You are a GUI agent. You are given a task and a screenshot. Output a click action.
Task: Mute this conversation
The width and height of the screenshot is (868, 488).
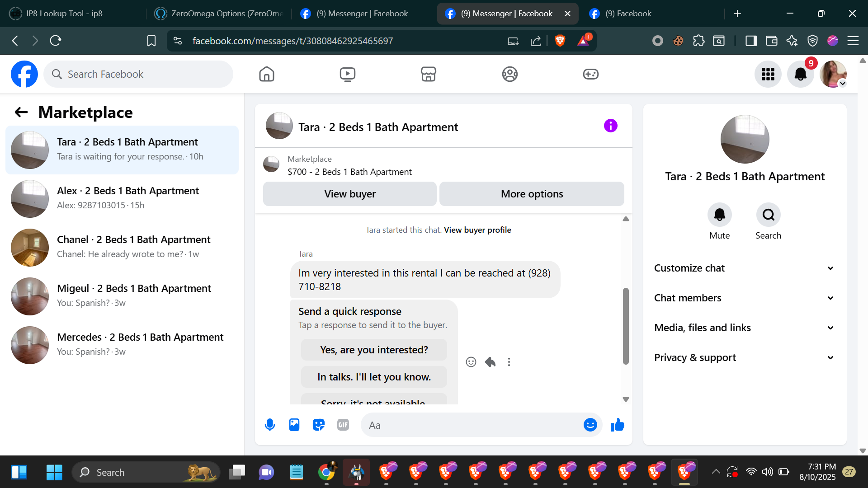[719, 215]
